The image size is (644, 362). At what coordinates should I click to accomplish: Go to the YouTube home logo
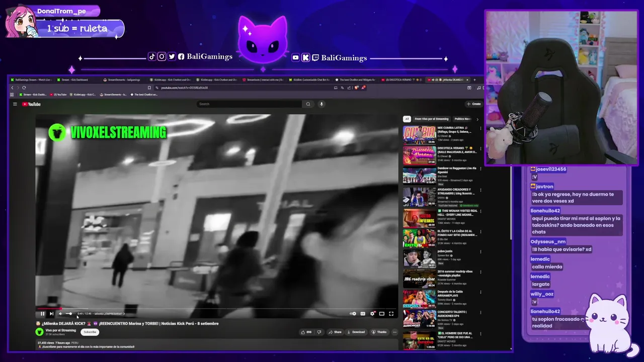click(31, 104)
